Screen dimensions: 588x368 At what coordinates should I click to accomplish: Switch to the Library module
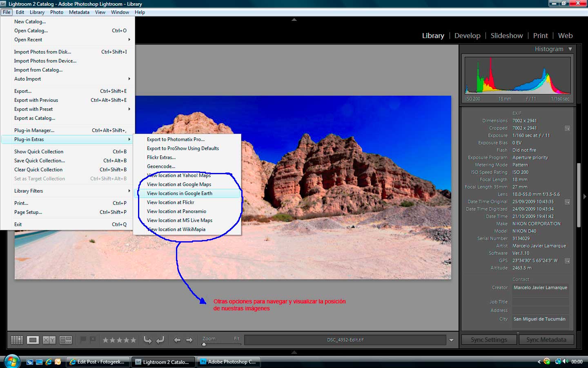coord(433,36)
